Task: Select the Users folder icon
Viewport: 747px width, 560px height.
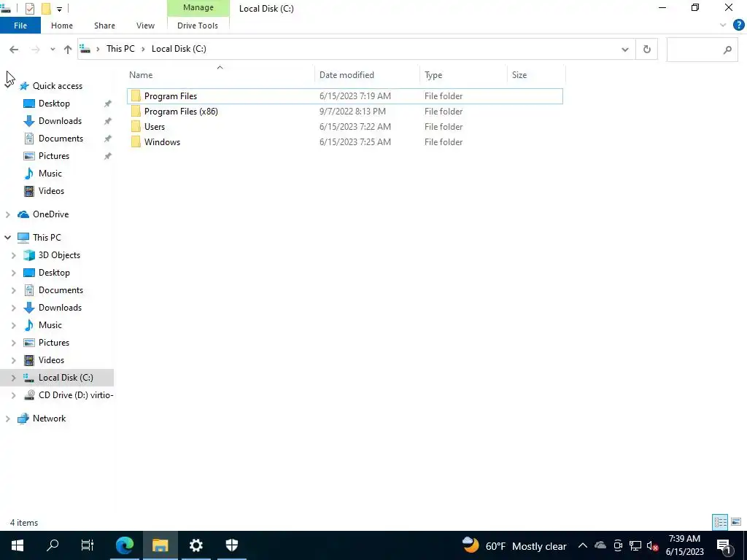Action: pos(136,126)
